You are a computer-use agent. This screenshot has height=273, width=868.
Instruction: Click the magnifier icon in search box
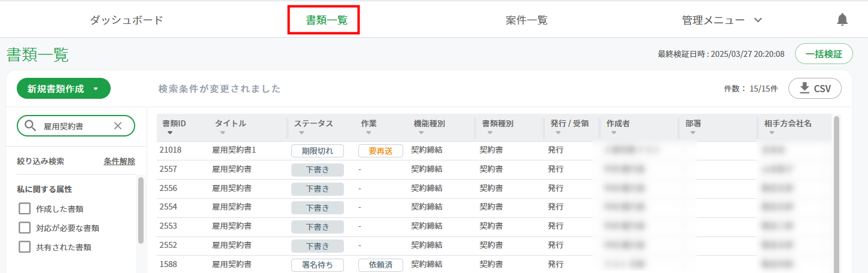[30, 126]
